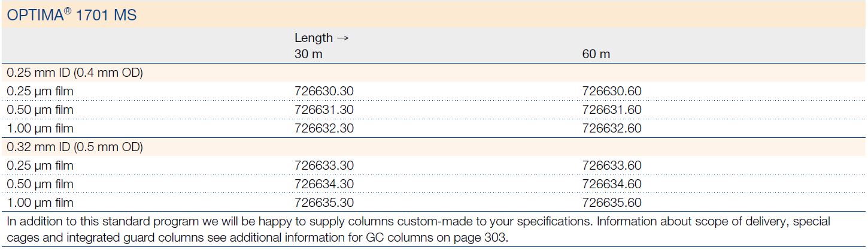Screen dimensions: 868x250
Task: Select the 30 m length column header
Action: [x=309, y=54]
